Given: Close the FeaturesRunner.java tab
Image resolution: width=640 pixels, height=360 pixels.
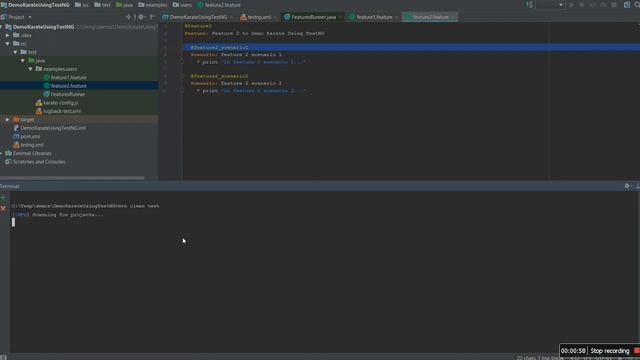Looking at the screenshot, I should point(340,17).
